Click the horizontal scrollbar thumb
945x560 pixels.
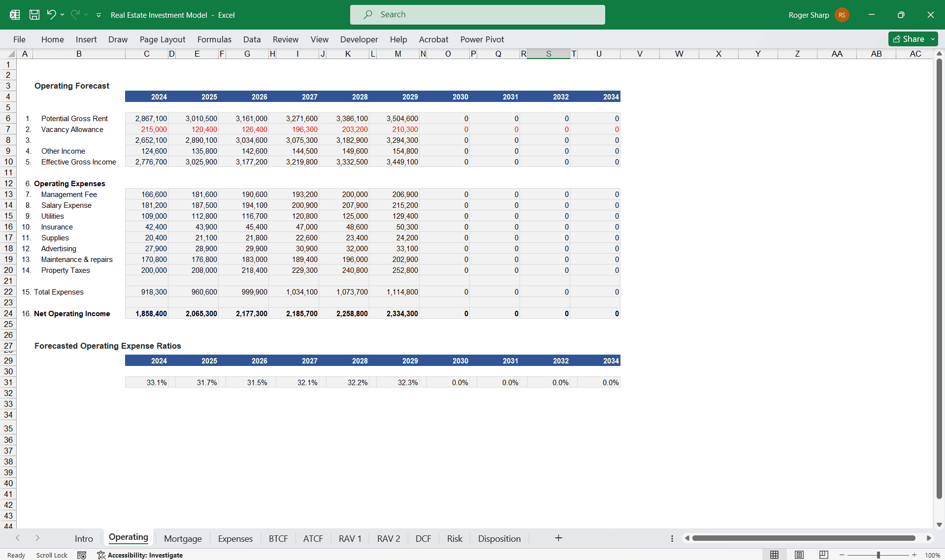(804, 538)
